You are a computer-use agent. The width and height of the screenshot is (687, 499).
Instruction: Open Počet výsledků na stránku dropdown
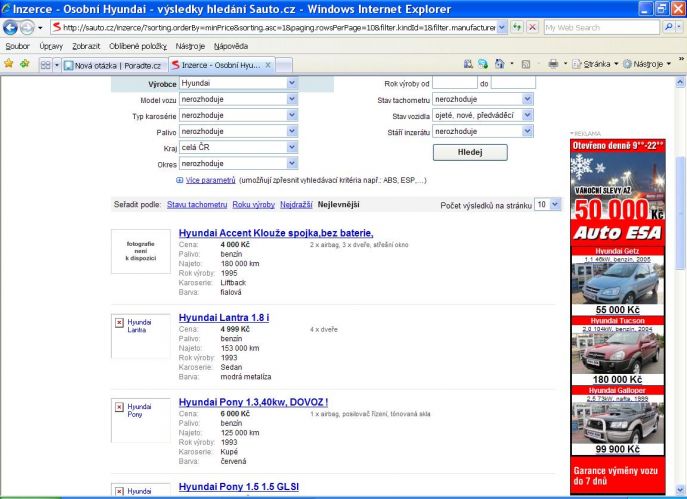(547, 205)
